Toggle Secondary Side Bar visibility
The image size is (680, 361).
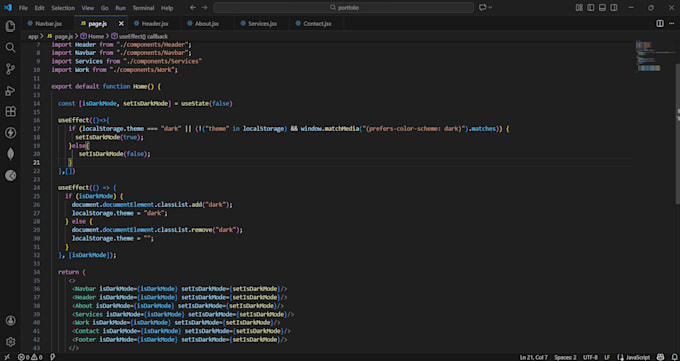[614, 7]
